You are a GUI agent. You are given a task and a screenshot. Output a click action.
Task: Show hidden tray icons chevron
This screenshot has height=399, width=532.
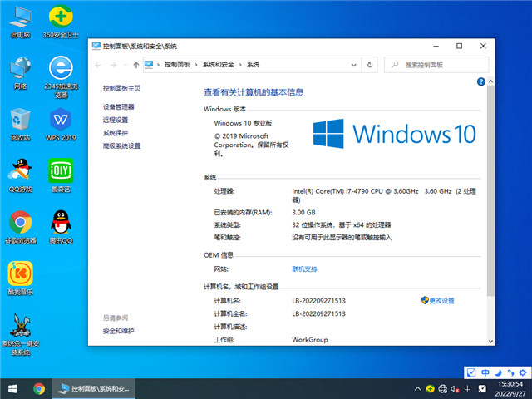coord(417,389)
